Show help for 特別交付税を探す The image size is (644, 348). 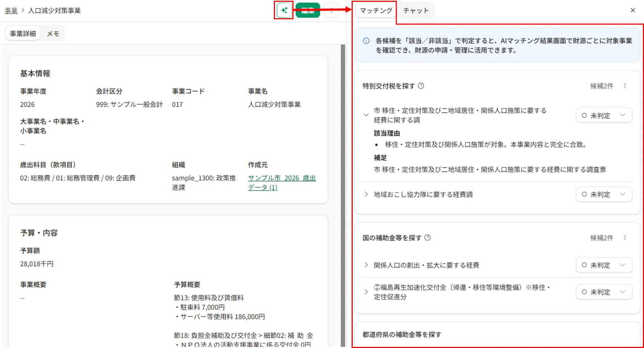pos(421,86)
